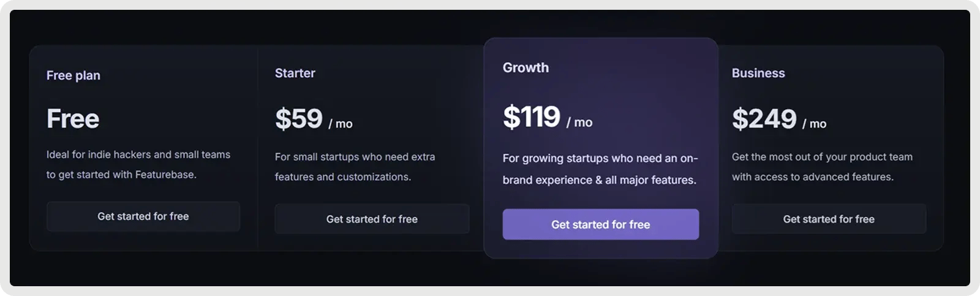Viewport: 980px width, 296px height.
Task: Click the $119 price amount
Action: 532,116
